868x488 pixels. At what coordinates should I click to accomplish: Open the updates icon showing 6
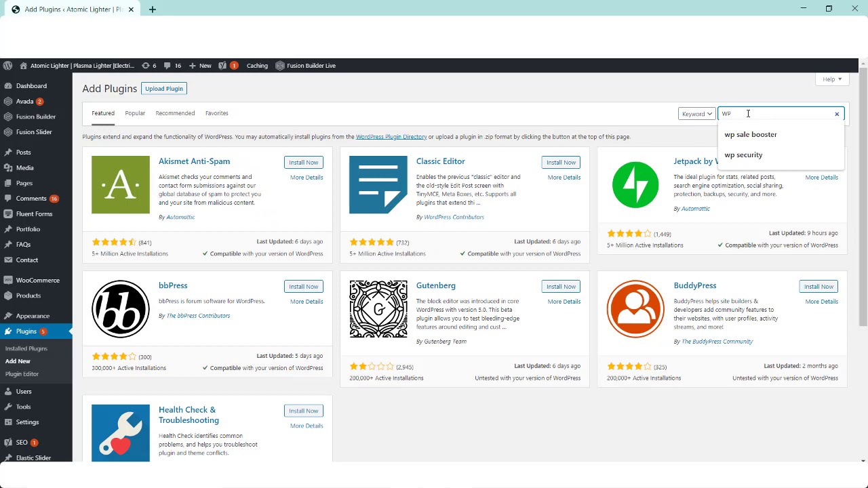coord(146,66)
